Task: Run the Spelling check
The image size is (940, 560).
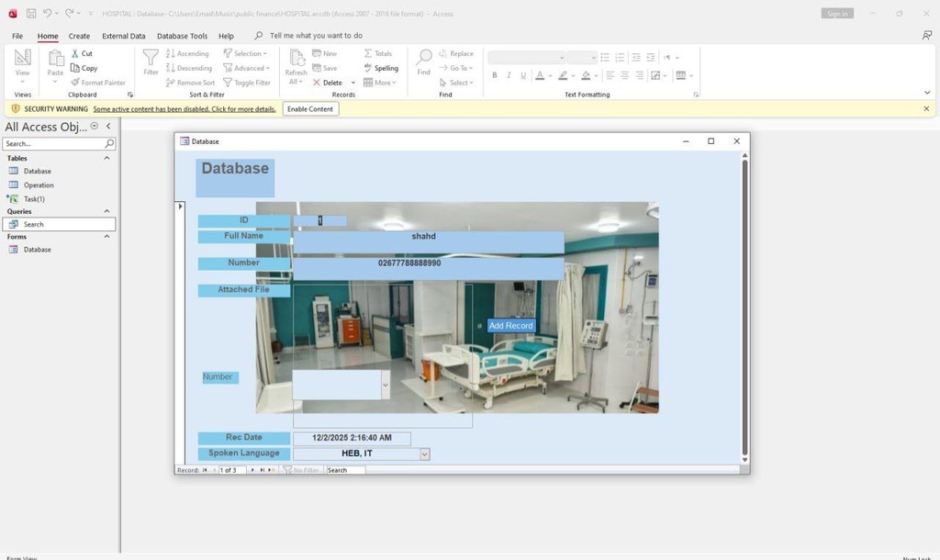Action: pyautogui.click(x=381, y=68)
